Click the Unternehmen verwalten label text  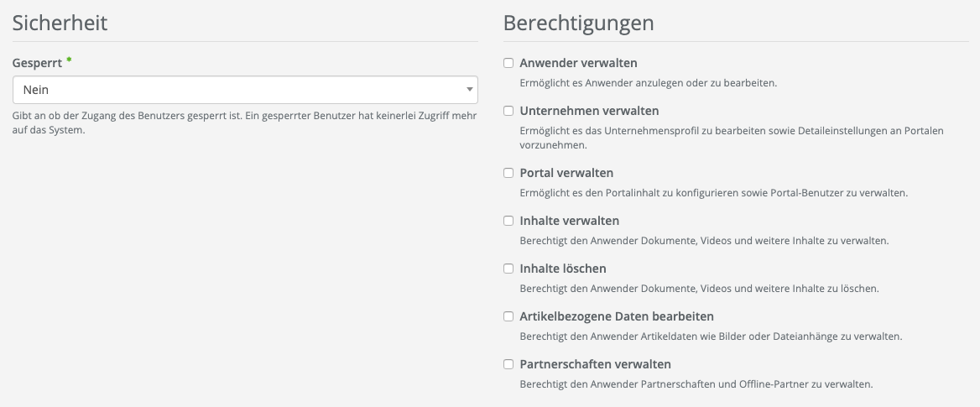pyautogui.click(x=589, y=111)
